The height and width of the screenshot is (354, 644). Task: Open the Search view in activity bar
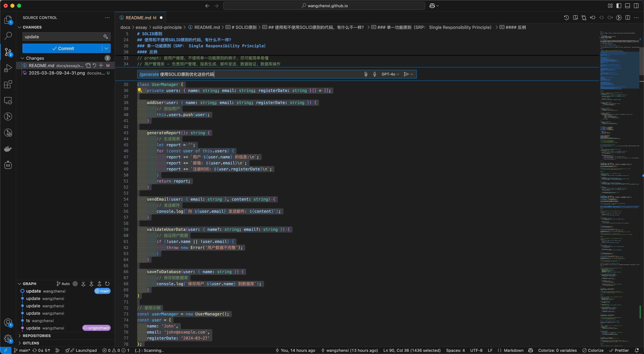[8, 36]
